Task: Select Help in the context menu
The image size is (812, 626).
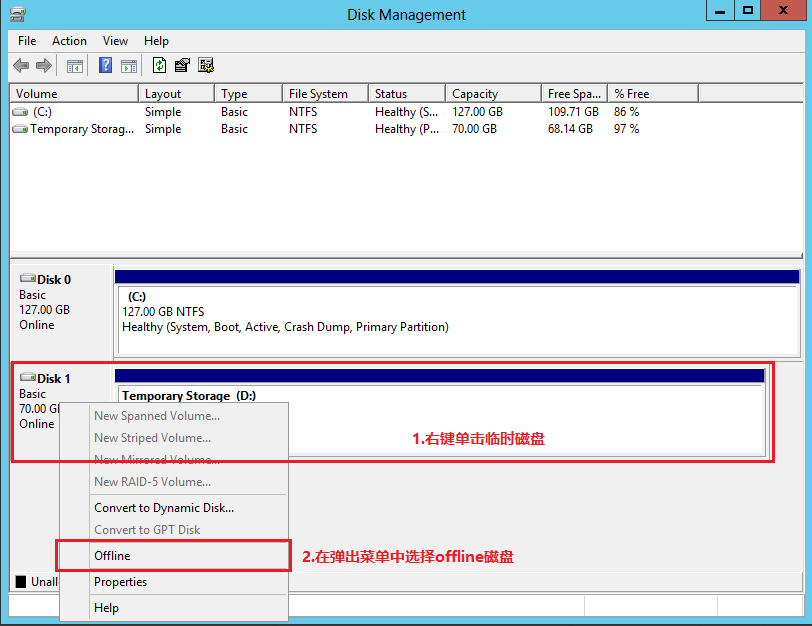Action: 106,608
